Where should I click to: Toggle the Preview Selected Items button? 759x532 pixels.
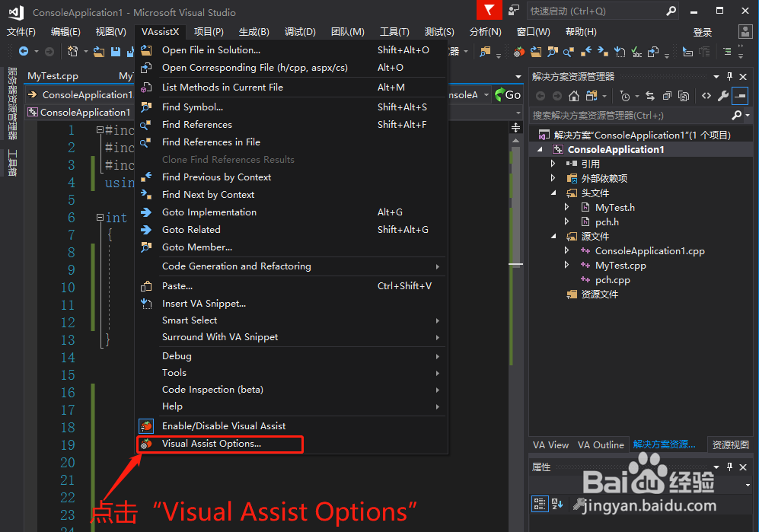[740, 96]
